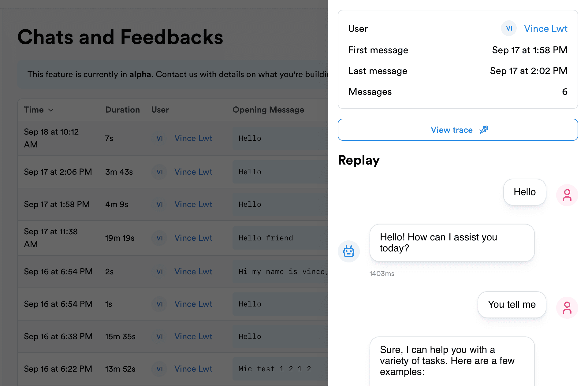The height and width of the screenshot is (386, 588).
Task: Click the VI avatar on the Sep 16 6:22 PM row
Action: [159, 369]
